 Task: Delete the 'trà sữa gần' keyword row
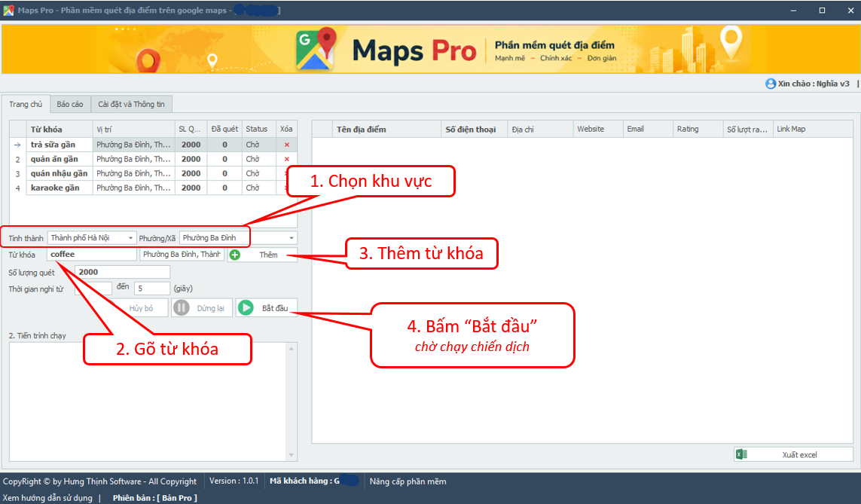coord(287,145)
